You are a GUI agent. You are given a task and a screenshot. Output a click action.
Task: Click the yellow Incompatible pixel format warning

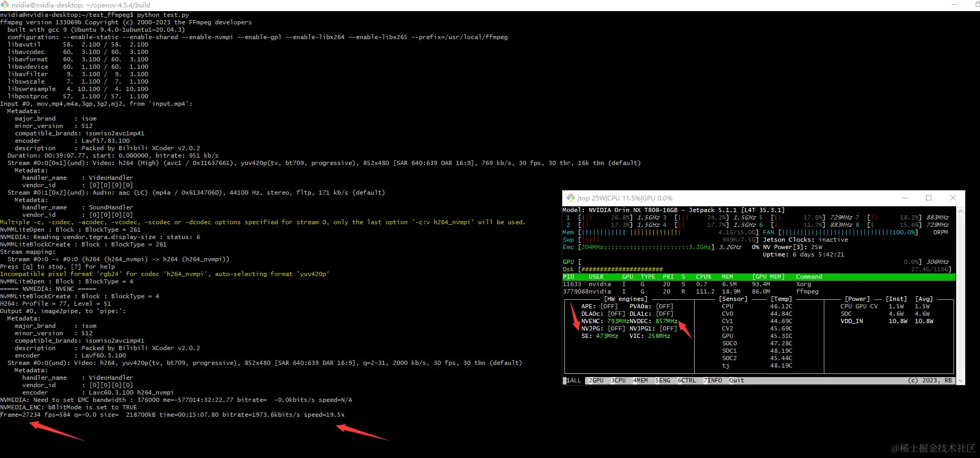(165, 274)
